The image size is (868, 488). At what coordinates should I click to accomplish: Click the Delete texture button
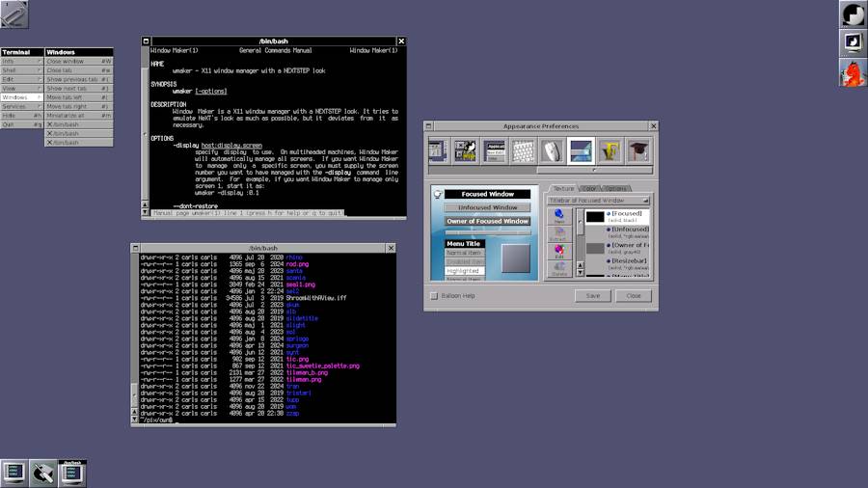tap(559, 269)
